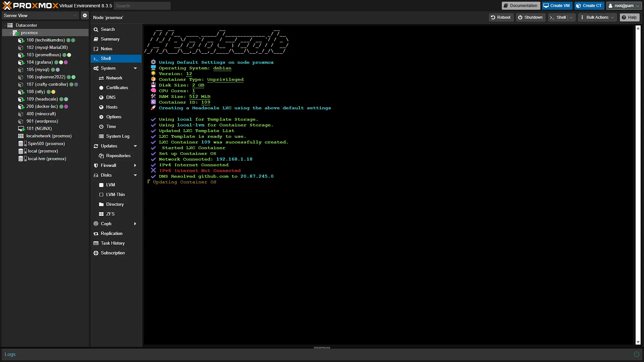Open local-lvm (proxmox) storage
The width and height of the screenshot is (644, 362).
point(47,159)
